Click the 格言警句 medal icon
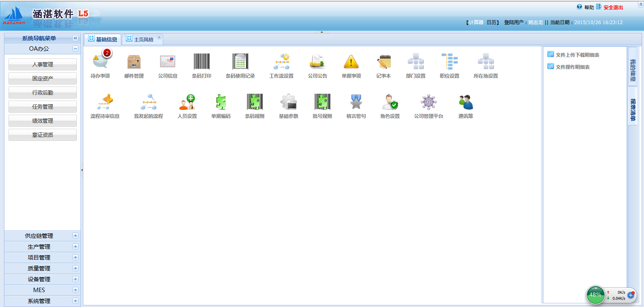Image resolution: width=644 pixels, height=307 pixels. point(356,103)
